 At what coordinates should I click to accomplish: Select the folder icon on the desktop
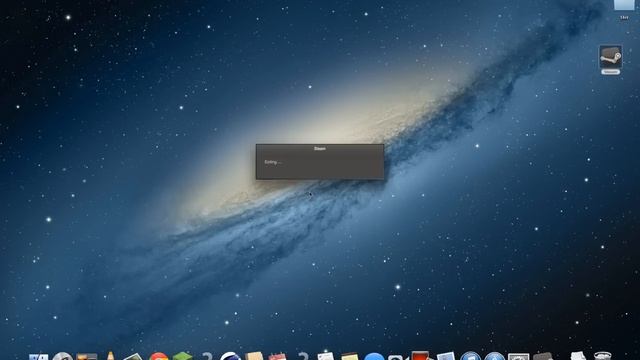(624, 5)
